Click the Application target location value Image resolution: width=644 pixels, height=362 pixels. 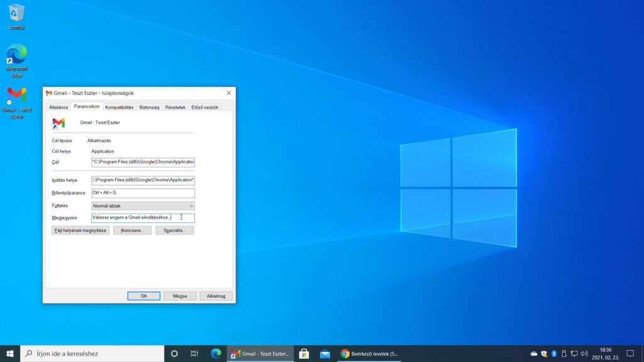103,151
